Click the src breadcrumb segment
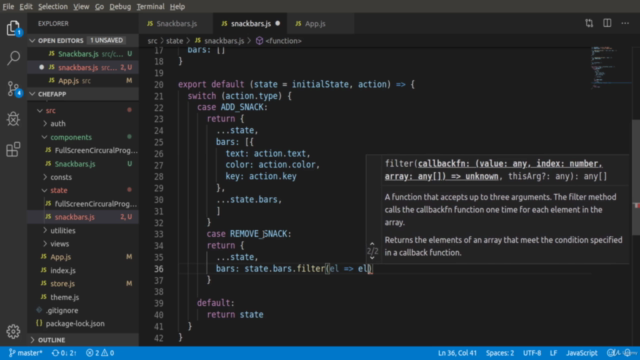640x360 pixels. pos(152,41)
